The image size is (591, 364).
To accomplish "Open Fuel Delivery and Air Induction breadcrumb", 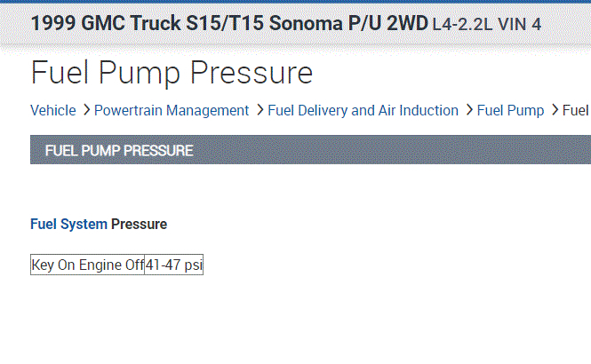I will [x=363, y=111].
